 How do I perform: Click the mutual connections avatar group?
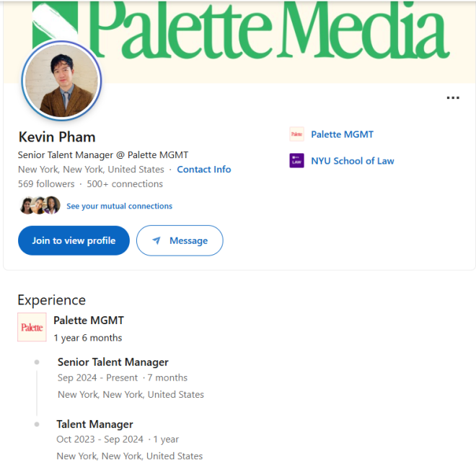(40, 206)
